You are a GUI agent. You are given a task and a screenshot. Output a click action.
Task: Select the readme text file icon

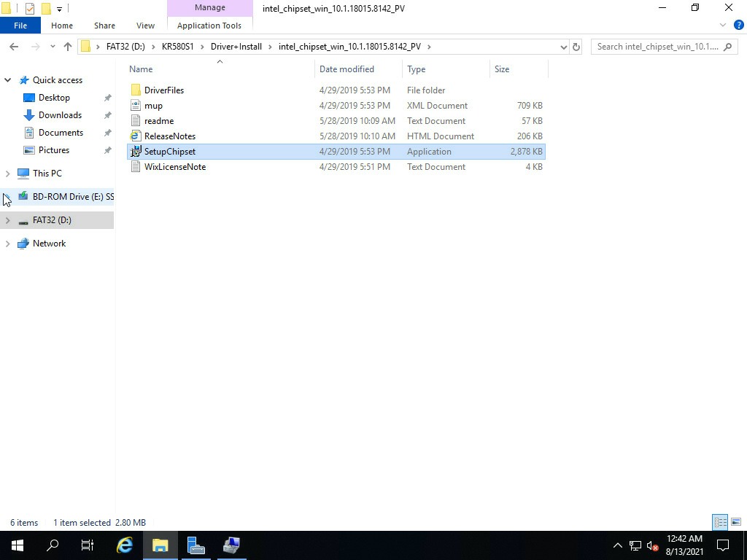[136, 120]
